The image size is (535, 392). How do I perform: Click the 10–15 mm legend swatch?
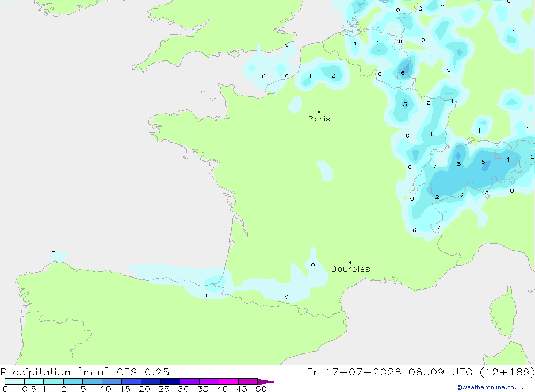click(112, 381)
